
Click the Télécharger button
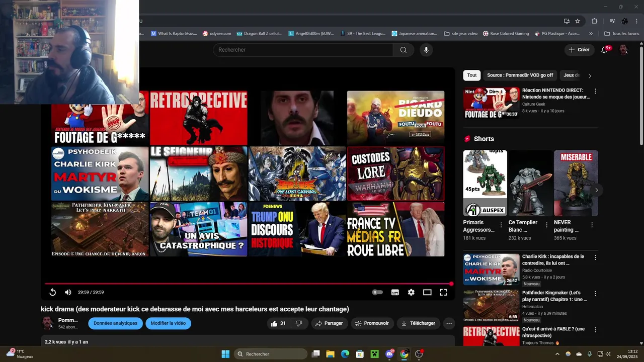[x=418, y=323]
